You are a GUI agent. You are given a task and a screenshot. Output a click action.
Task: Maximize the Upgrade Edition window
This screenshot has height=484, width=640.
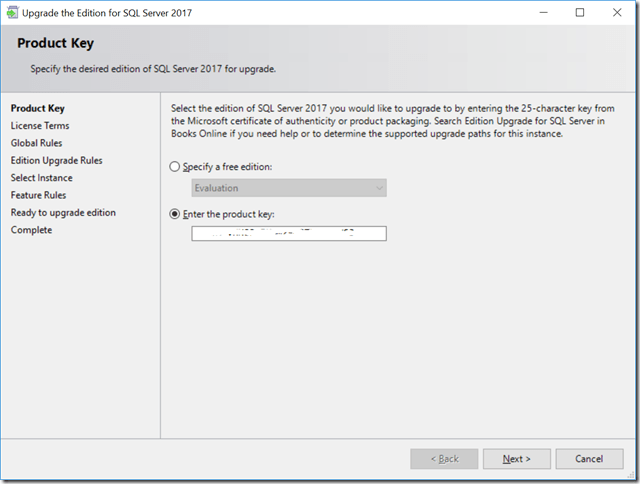tap(580, 13)
